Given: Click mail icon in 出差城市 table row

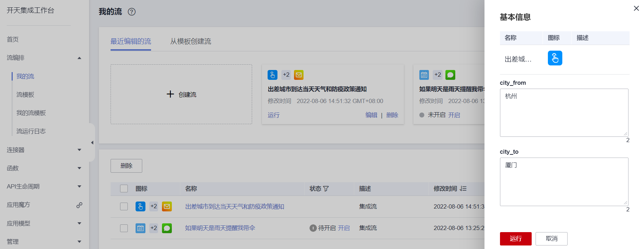Looking at the screenshot, I should (x=167, y=206).
